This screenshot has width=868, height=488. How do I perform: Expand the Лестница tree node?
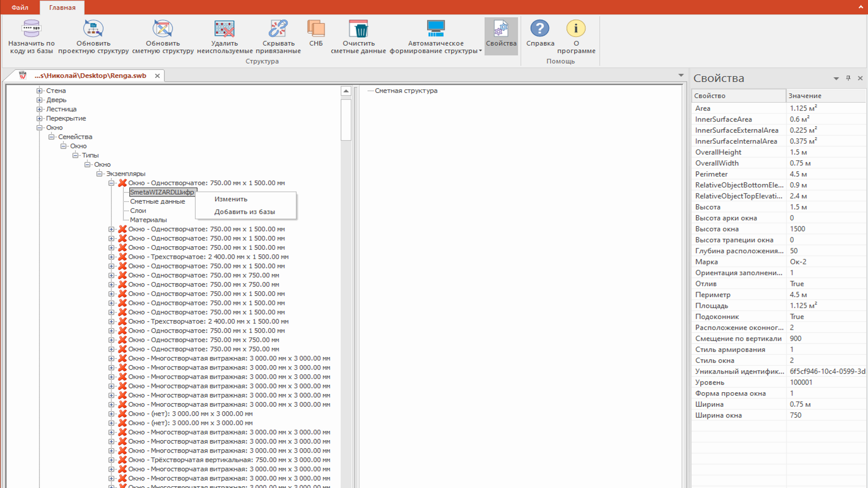pyautogui.click(x=39, y=109)
